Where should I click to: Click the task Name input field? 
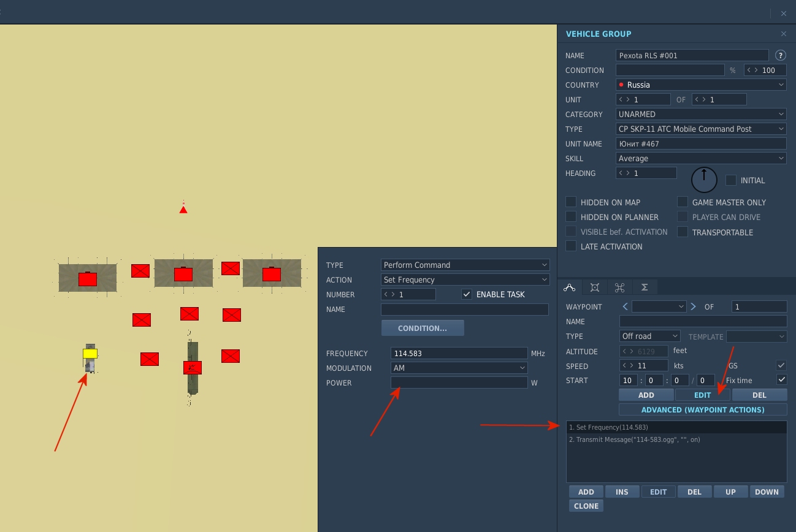click(x=465, y=310)
